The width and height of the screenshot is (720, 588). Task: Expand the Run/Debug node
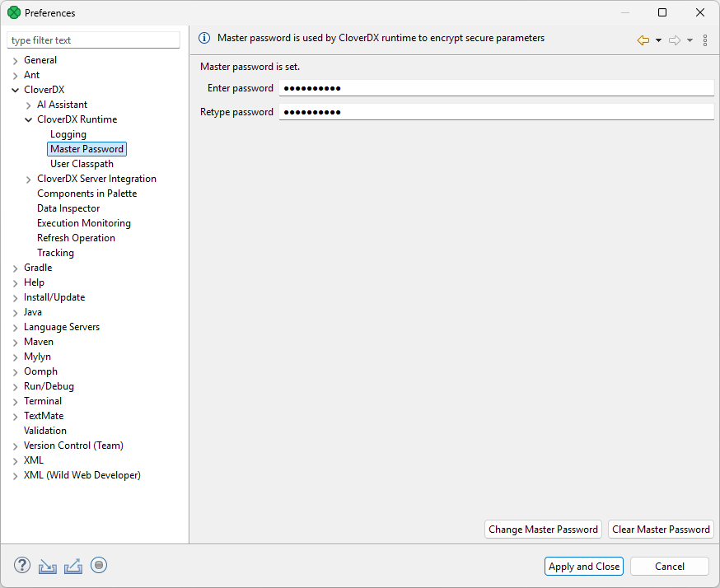(x=15, y=387)
